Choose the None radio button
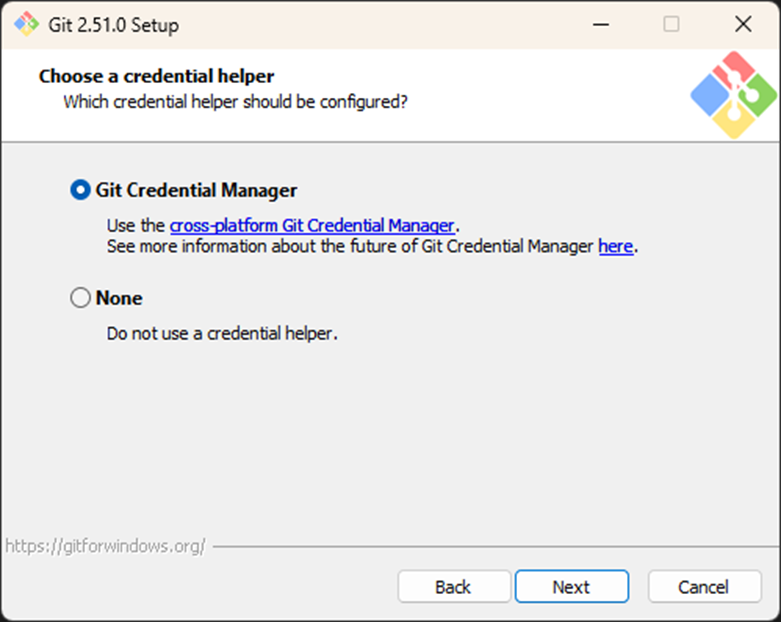This screenshot has height=622, width=781. coord(80,298)
